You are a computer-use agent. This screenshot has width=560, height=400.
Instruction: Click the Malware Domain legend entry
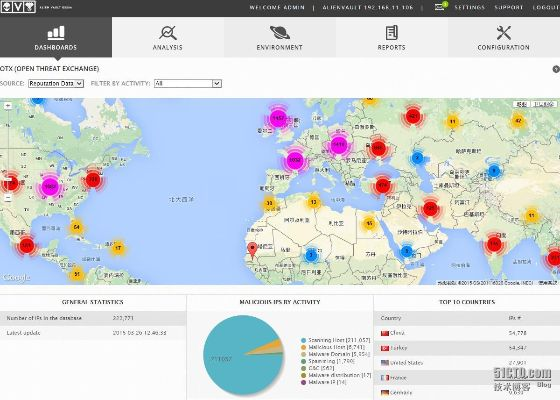(335, 354)
